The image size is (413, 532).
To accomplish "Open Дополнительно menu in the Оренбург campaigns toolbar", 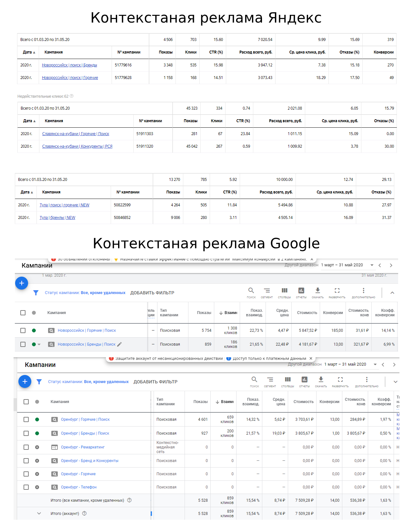I will click(x=367, y=381).
